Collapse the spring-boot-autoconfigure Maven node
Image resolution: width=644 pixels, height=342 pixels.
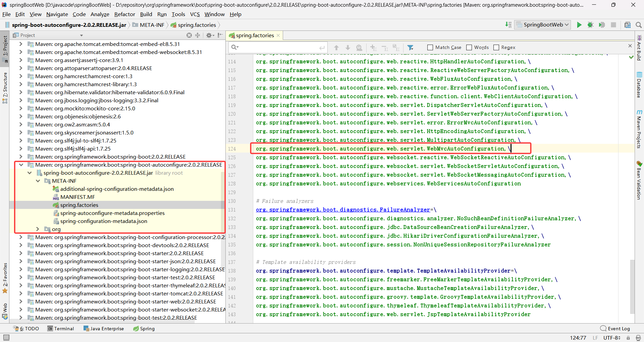pyautogui.click(x=21, y=165)
